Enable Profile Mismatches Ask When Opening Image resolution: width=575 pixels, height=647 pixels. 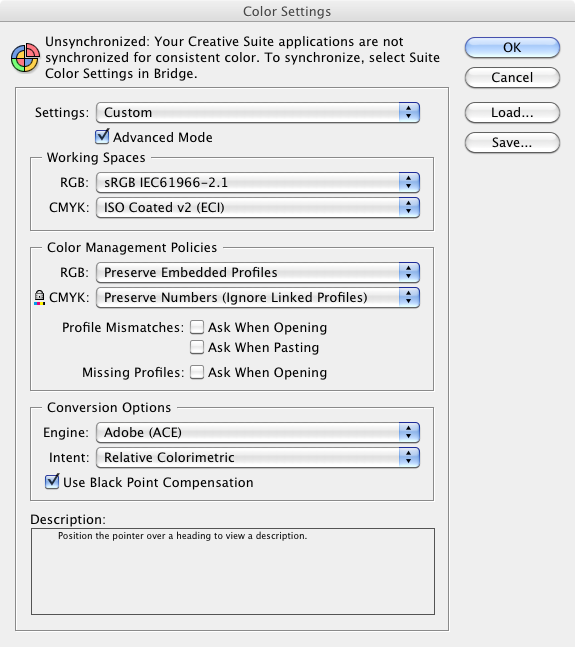point(197,327)
